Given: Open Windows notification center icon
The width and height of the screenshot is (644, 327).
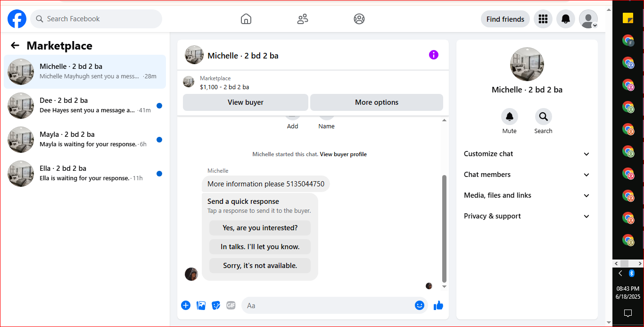Looking at the screenshot, I should tap(628, 313).
